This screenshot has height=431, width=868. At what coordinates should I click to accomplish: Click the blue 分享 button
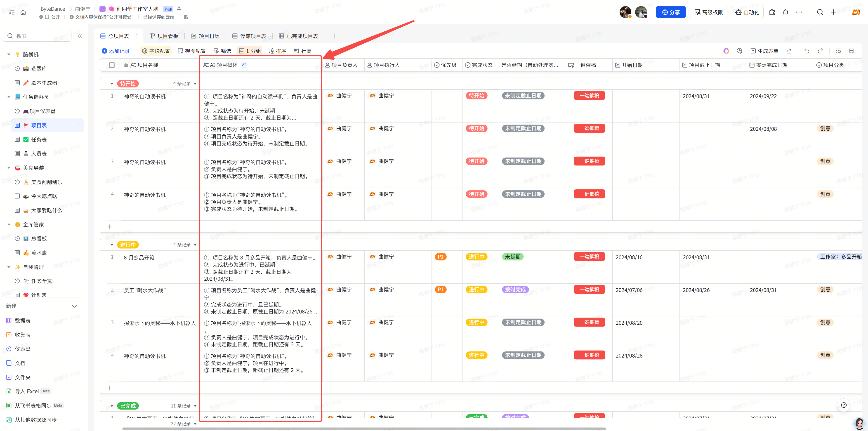click(x=670, y=12)
